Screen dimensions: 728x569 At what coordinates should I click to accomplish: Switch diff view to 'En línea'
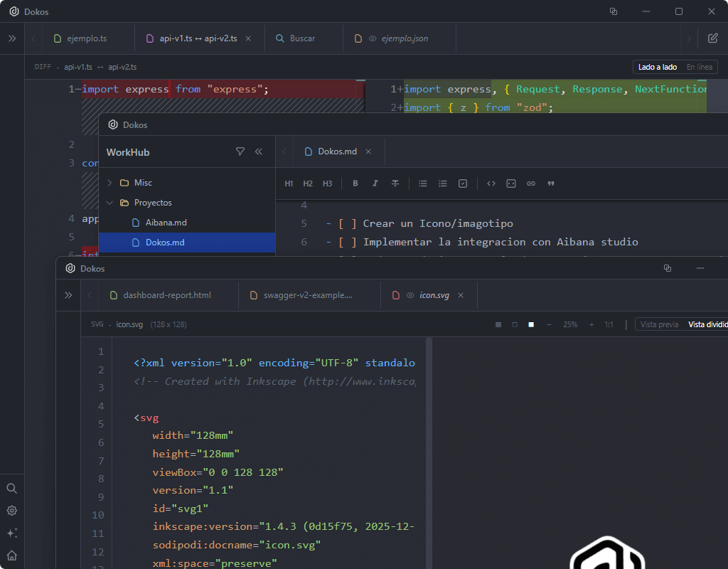[x=699, y=67]
